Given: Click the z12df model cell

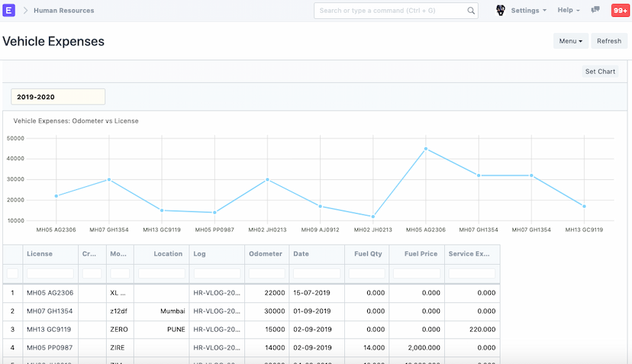Looking at the screenshot, I should point(120,311).
